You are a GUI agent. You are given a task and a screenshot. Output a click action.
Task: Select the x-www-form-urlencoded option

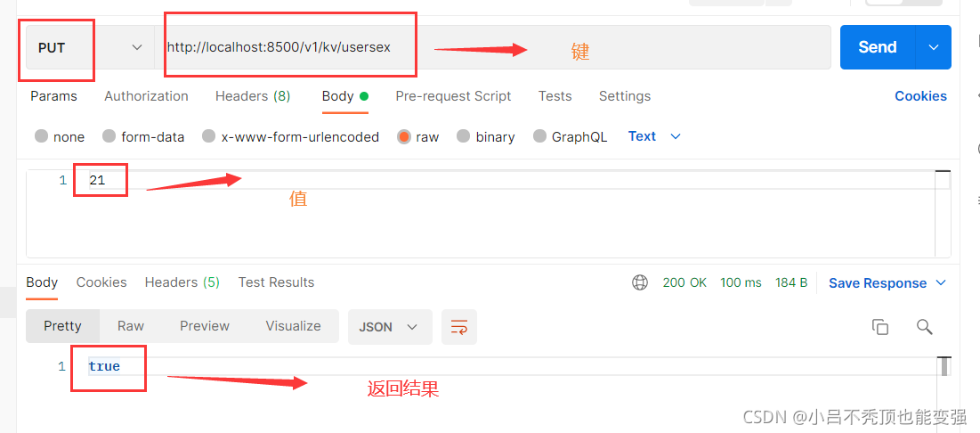tap(291, 136)
